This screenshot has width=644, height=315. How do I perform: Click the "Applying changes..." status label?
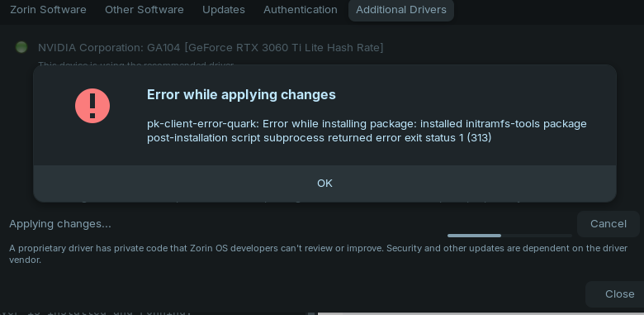coord(60,224)
